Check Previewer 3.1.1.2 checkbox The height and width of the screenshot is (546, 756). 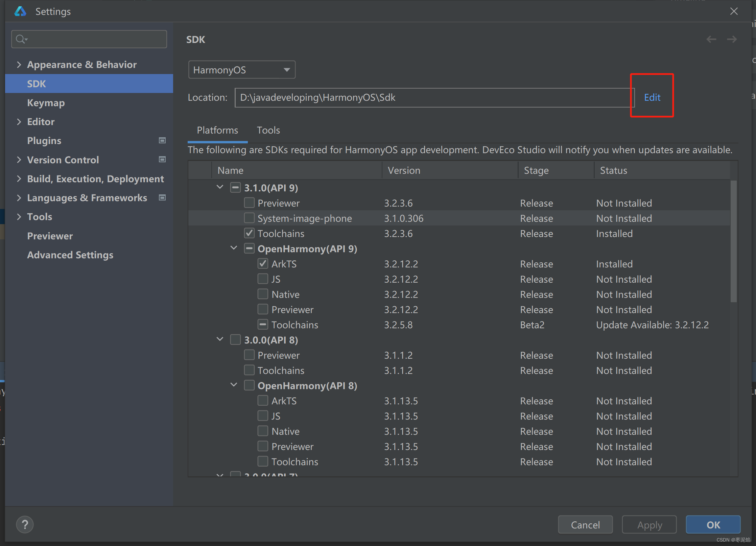click(249, 355)
